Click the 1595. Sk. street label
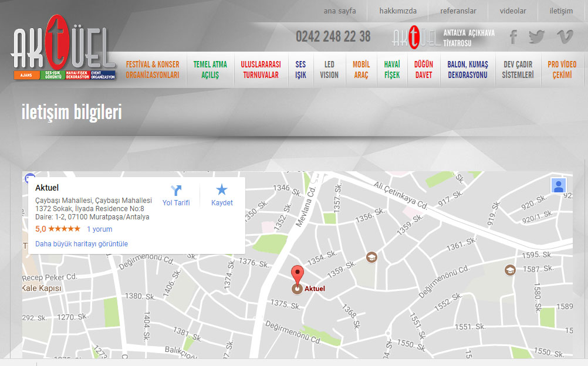Viewport: 588px width, 366px height. (537, 255)
